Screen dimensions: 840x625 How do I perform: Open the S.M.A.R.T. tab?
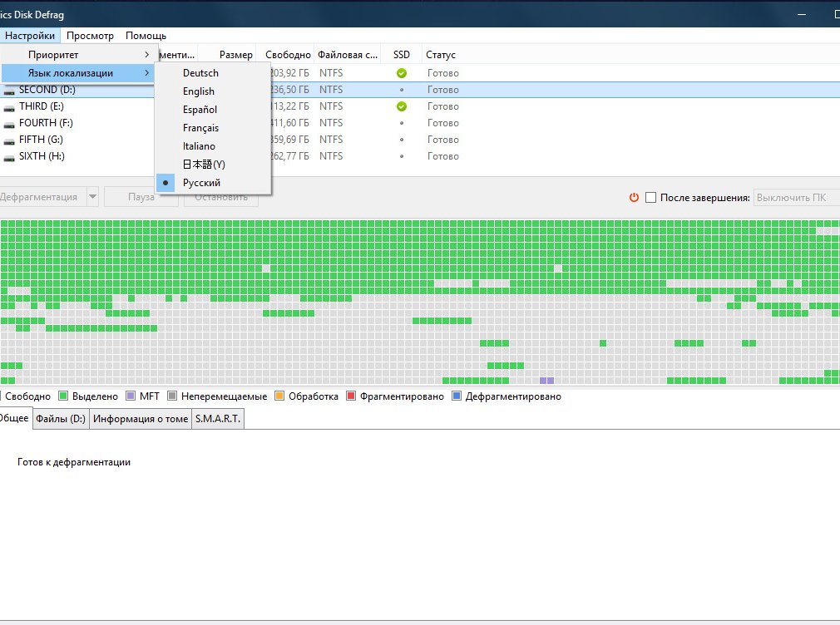[218, 419]
